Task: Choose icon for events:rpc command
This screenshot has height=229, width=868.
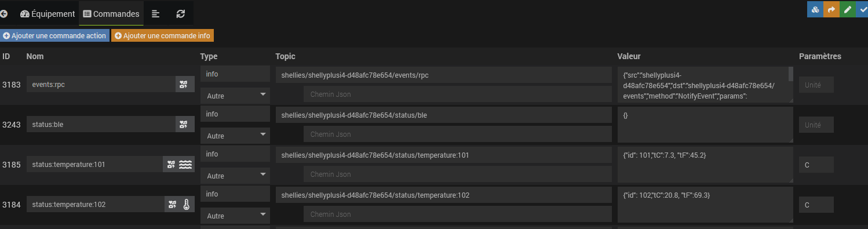Action: click(x=184, y=85)
